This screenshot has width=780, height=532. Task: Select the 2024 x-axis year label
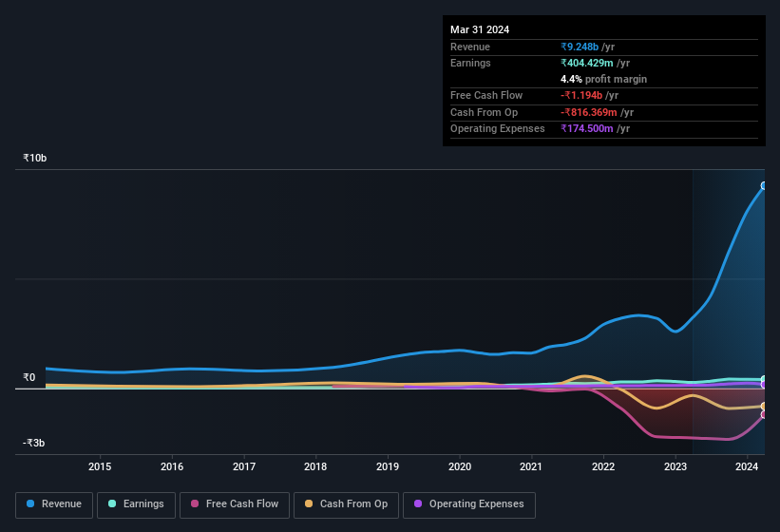click(x=747, y=466)
